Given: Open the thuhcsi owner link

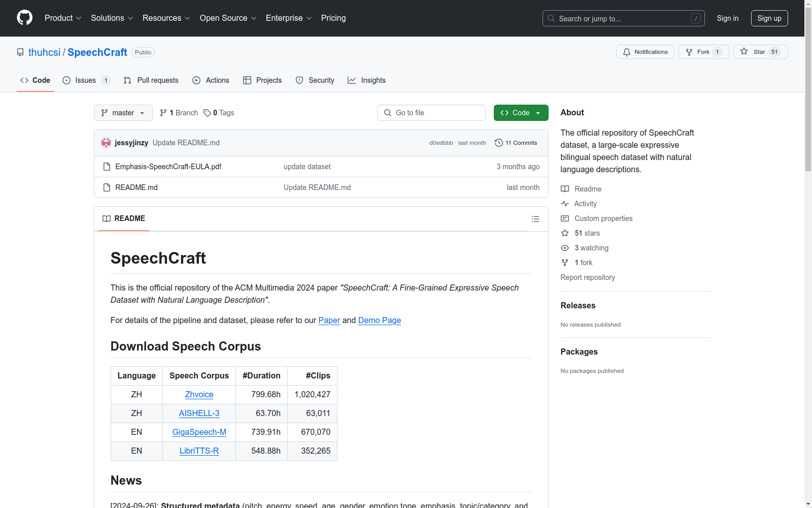Looking at the screenshot, I should tap(44, 52).
